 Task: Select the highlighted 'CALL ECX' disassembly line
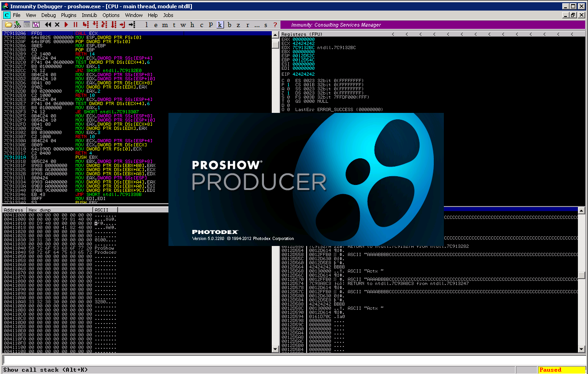pyautogui.click(x=138, y=33)
